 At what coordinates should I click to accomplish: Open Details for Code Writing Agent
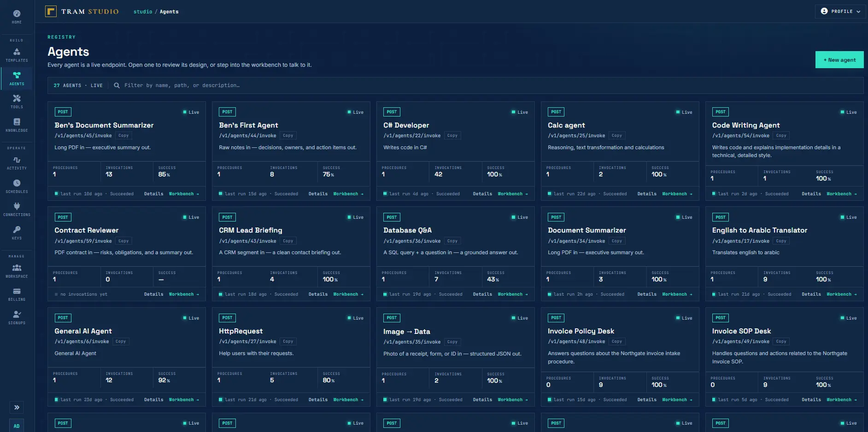click(811, 194)
